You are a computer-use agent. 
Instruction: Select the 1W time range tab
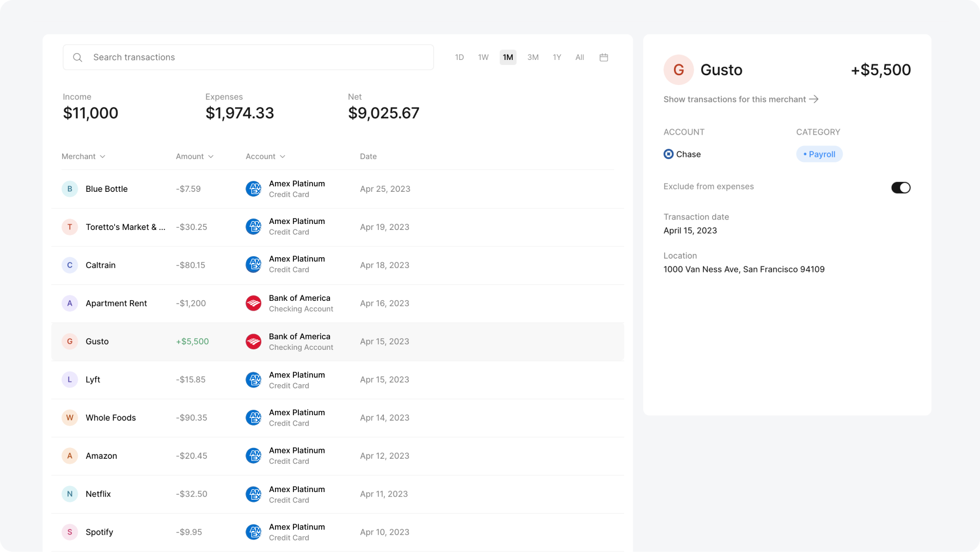483,57
